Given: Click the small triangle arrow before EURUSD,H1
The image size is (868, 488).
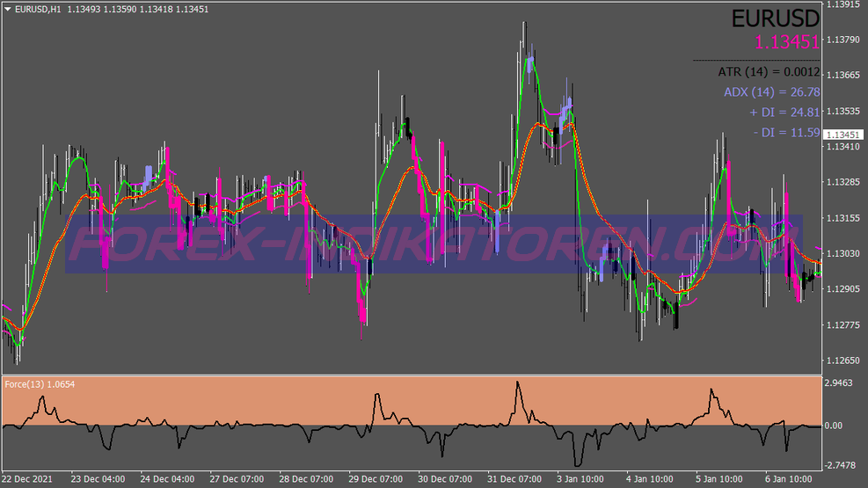Looking at the screenshot, I should click(x=8, y=9).
